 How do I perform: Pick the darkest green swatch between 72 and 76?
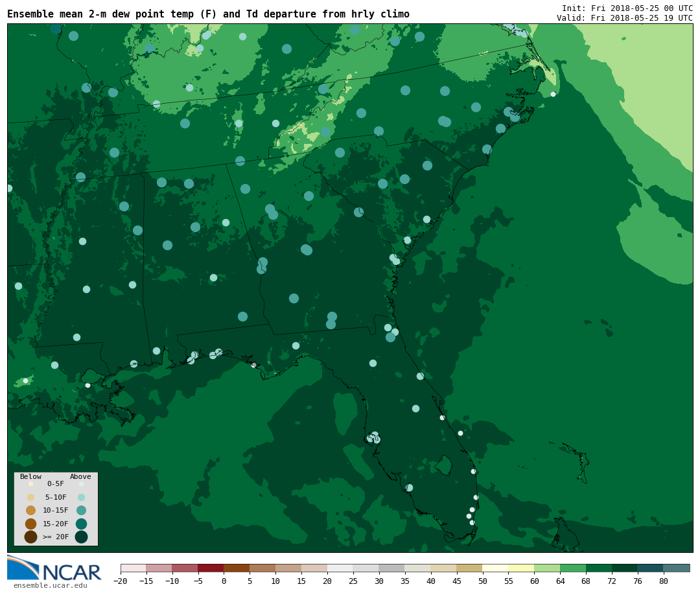625,568
